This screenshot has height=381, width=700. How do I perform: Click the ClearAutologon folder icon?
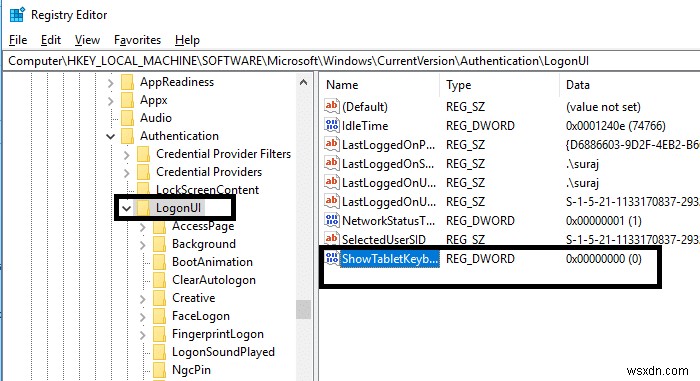pos(159,280)
